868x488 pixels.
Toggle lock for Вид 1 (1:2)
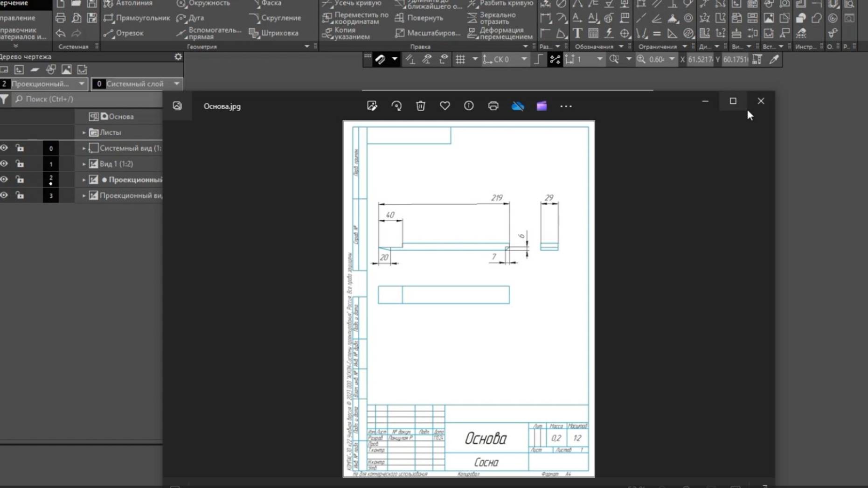(20, 164)
